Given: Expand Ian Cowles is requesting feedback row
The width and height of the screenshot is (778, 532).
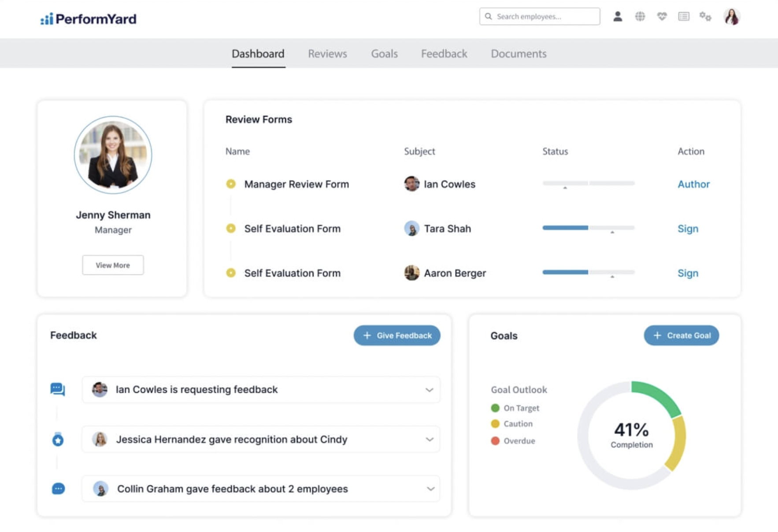Looking at the screenshot, I should [429, 390].
